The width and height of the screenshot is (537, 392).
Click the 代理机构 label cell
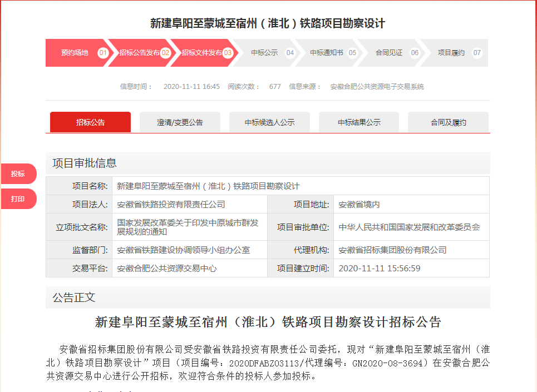coord(300,250)
